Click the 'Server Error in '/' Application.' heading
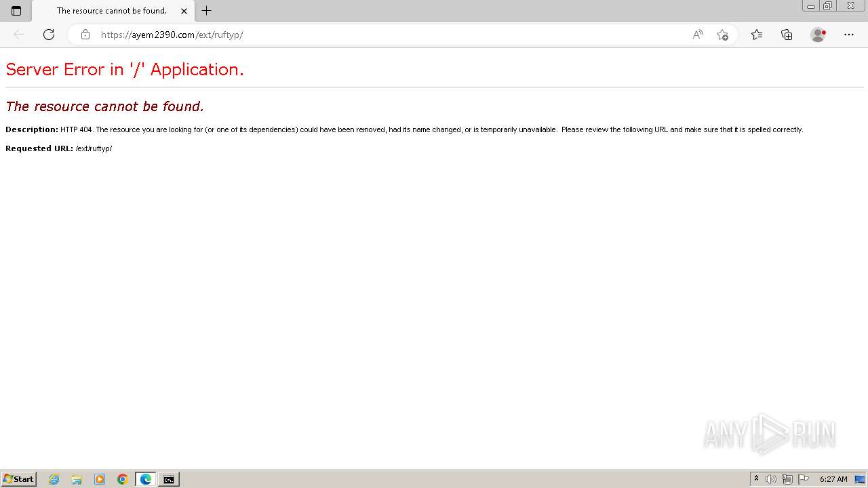 click(125, 69)
